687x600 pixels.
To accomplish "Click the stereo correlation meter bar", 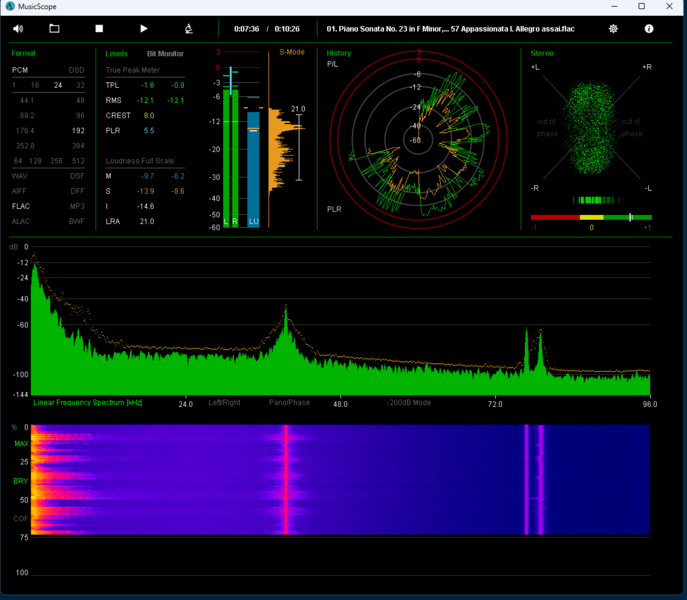I will (x=590, y=217).
